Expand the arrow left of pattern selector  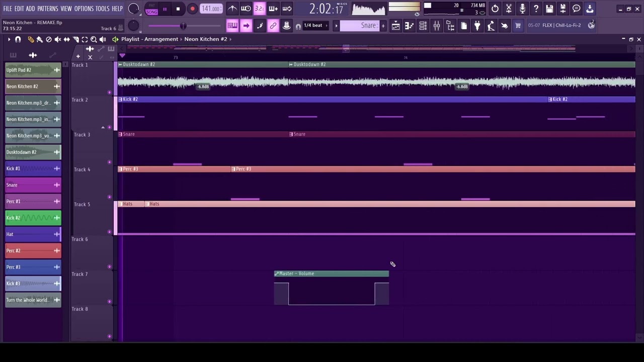(336, 26)
